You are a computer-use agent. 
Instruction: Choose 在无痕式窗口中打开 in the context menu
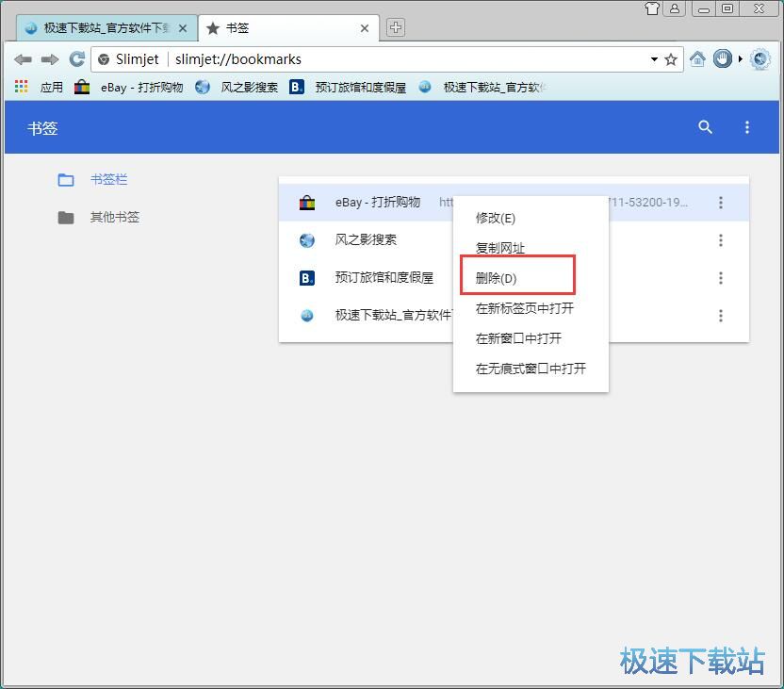[531, 369]
